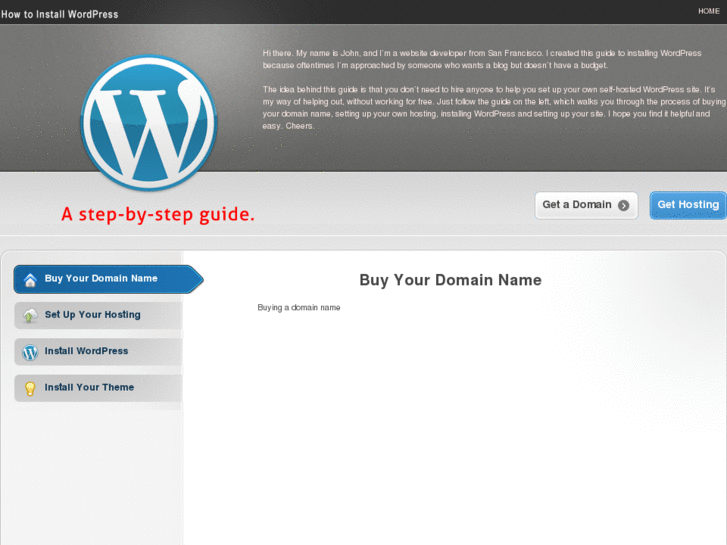The height and width of the screenshot is (545, 727).
Task: Click the house icon beside Buy Your Domain Name
Action: [30, 280]
